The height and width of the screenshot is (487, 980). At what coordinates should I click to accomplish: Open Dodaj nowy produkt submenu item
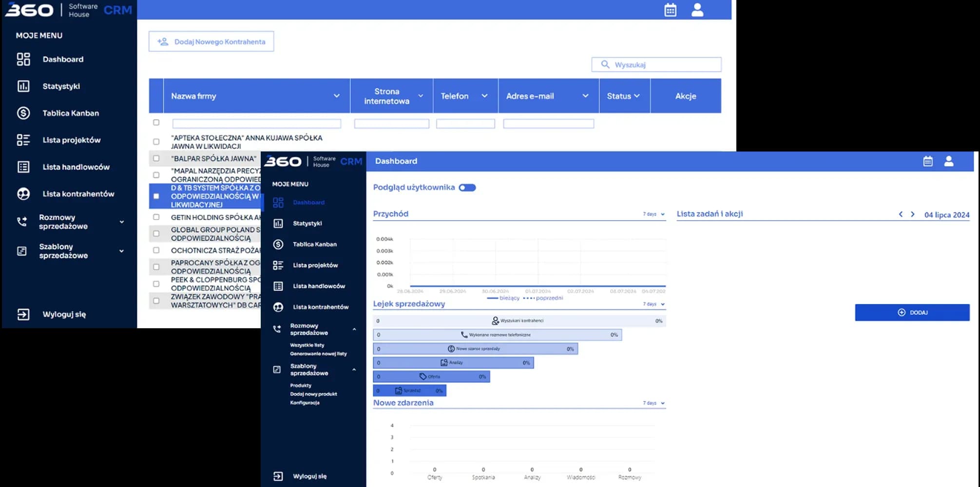[x=313, y=394]
